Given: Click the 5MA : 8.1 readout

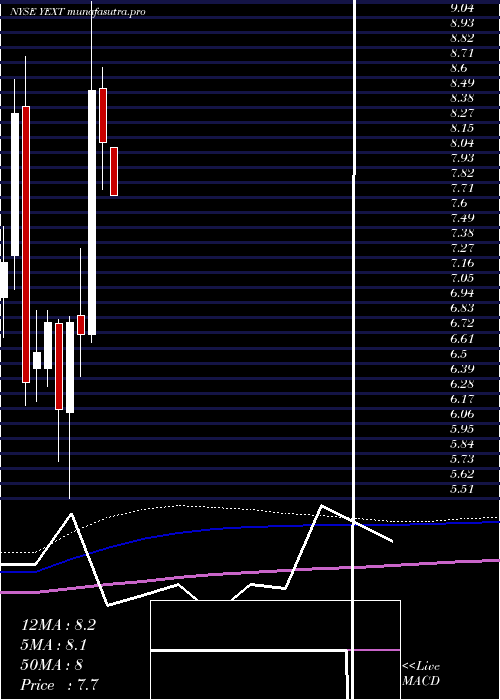Looking at the screenshot, I should coord(54,645).
